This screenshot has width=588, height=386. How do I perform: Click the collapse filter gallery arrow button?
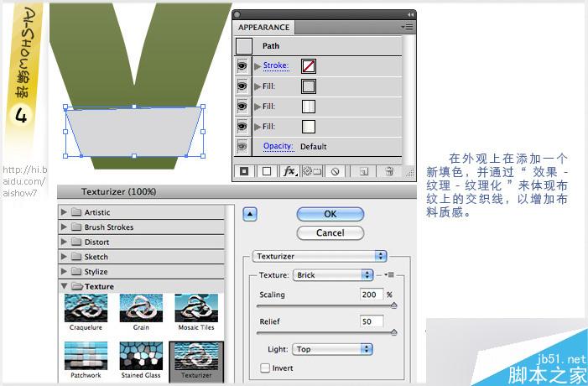click(x=250, y=215)
